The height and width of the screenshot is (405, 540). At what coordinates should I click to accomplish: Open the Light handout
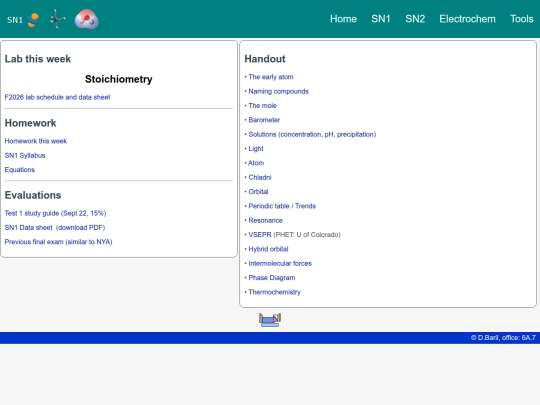[256, 149]
